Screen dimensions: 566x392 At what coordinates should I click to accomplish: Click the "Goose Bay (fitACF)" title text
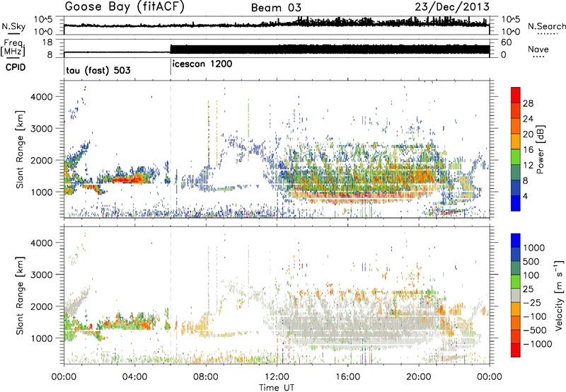coord(125,7)
